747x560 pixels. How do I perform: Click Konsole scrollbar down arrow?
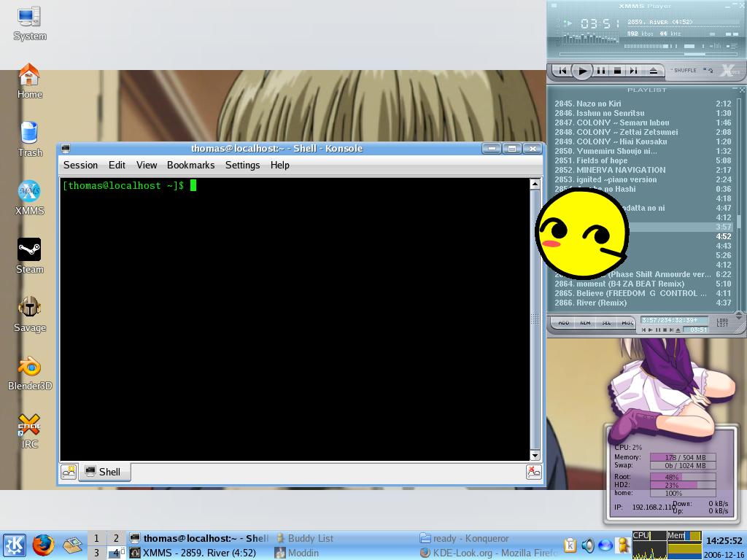[535, 456]
